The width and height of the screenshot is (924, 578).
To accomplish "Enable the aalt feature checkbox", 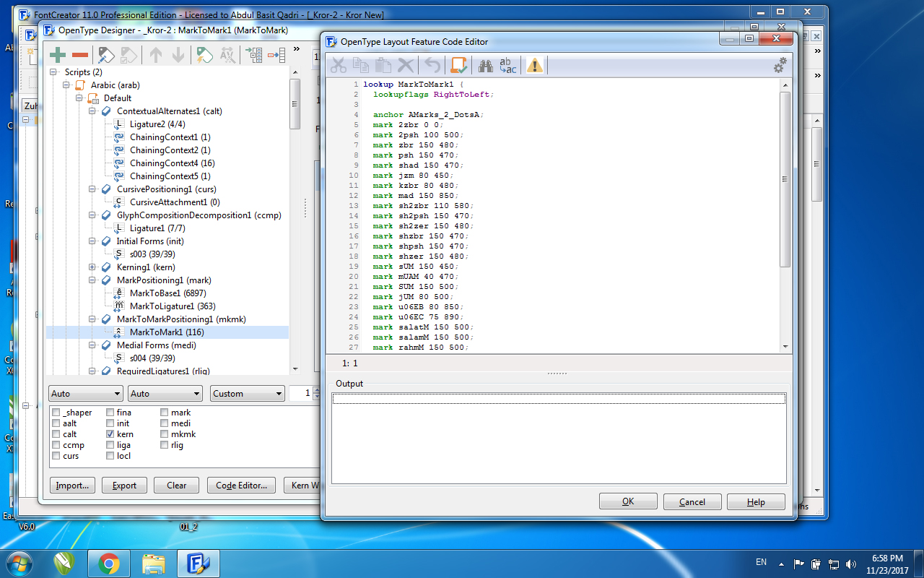I will click(56, 423).
